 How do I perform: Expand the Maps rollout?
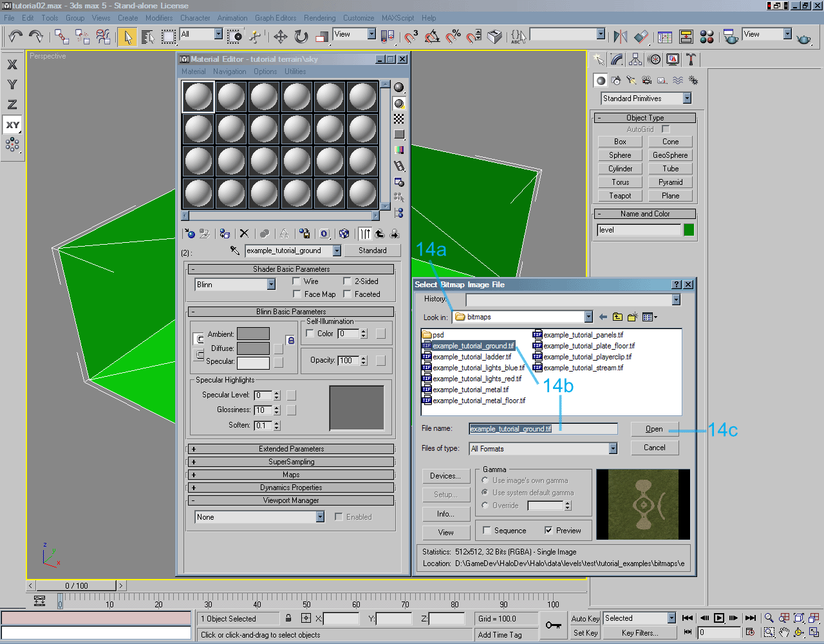click(x=291, y=475)
